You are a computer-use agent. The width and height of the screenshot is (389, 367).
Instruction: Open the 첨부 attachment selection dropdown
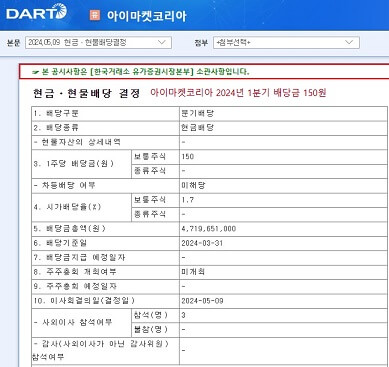pos(286,43)
